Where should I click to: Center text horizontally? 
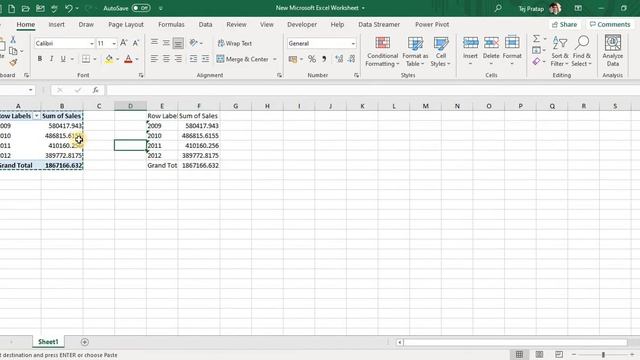click(166, 59)
